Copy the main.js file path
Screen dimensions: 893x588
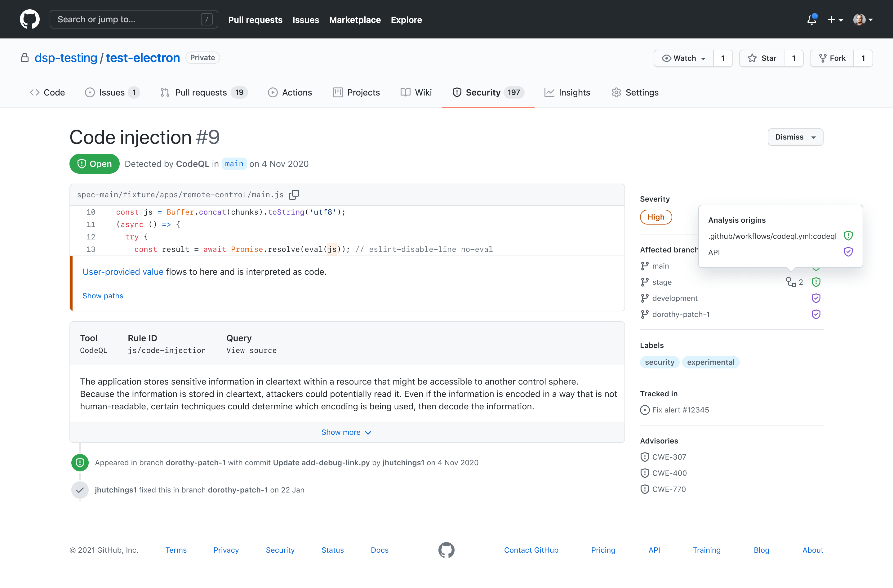(294, 194)
